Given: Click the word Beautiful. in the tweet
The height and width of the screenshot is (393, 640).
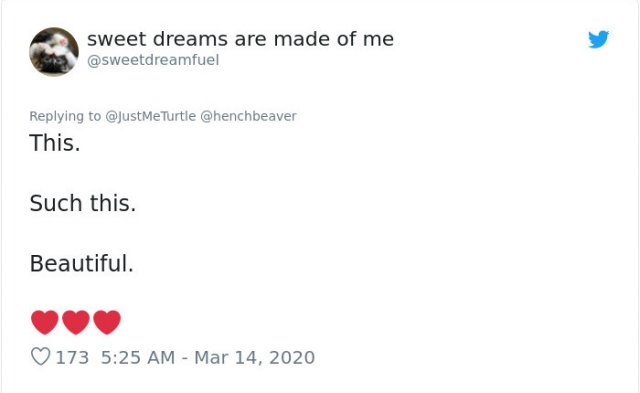Looking at the screenshot, I should click(81, 263).
